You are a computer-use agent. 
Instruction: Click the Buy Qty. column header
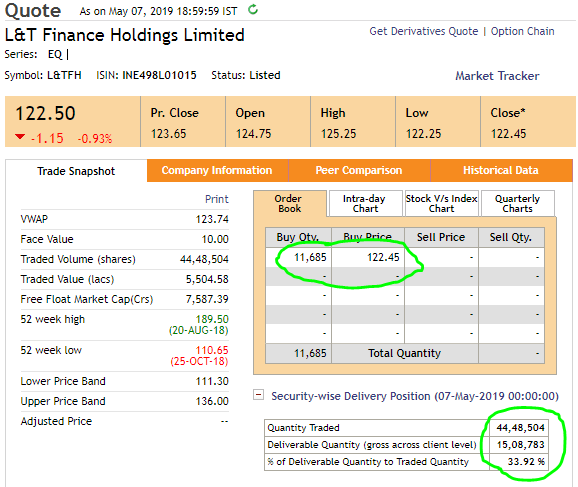coord(298,237)
